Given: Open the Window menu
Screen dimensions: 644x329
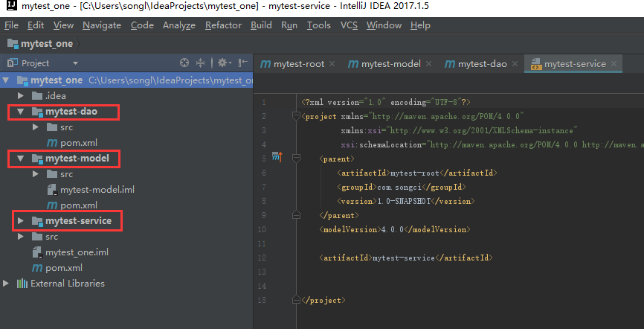Looking at the screenshot, I should [x=384, y=25].
